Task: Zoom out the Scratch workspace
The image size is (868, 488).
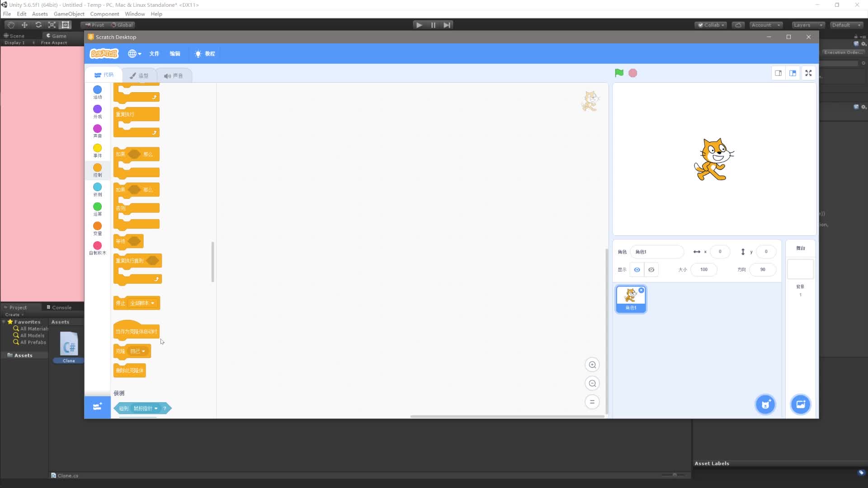Action: [x=592, y=383]
